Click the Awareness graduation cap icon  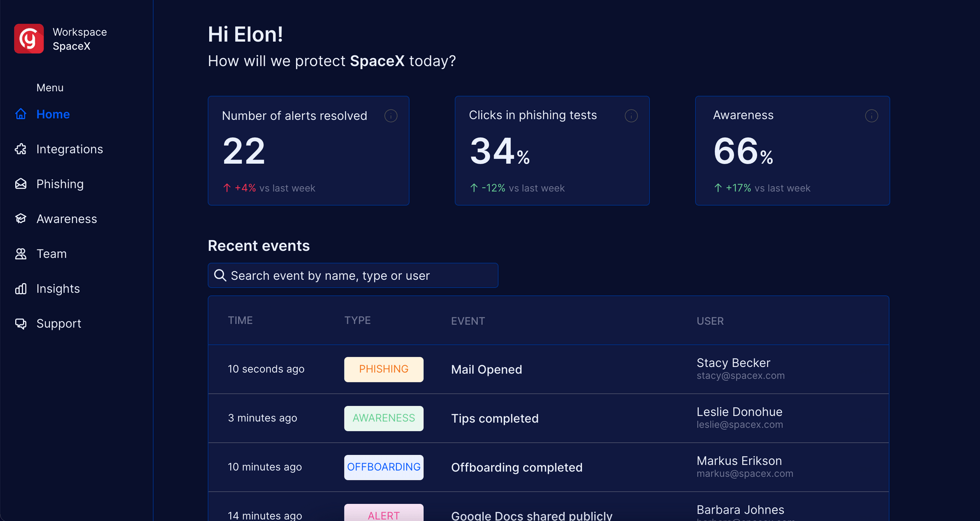point(21,219)
